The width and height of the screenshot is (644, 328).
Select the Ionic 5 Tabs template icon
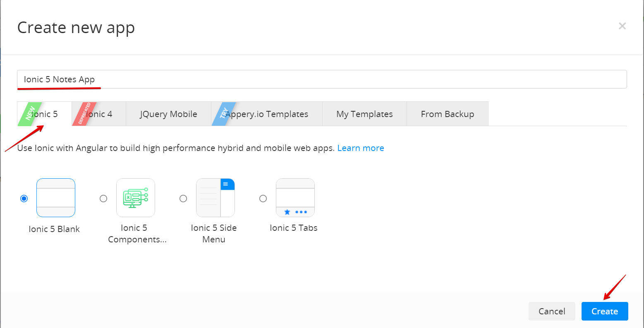tap(295, 198)
